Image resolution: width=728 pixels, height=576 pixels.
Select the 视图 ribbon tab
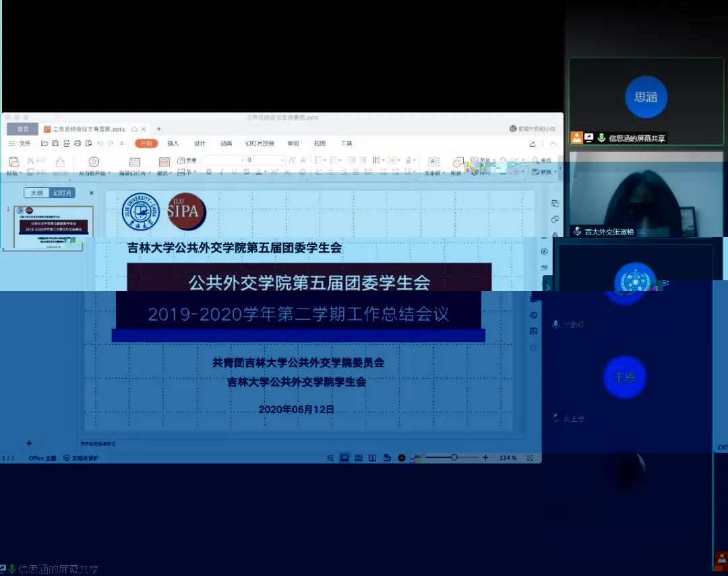[320, 143]
